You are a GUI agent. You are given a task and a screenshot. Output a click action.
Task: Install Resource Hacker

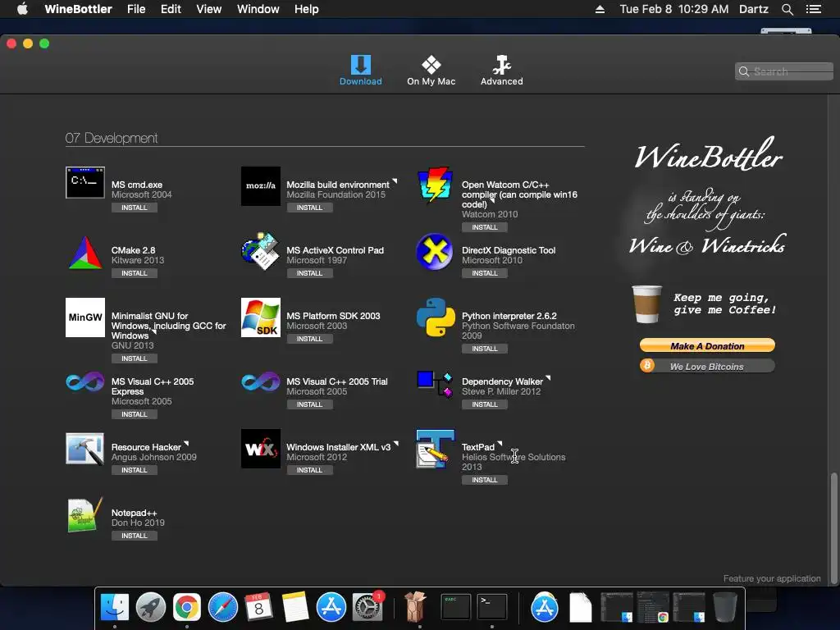click(x=135, y=470)
